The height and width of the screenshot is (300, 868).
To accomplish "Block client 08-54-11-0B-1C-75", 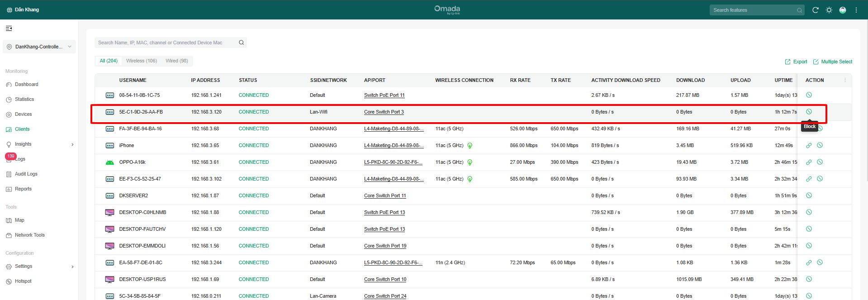I will click(x=809, y=95).
